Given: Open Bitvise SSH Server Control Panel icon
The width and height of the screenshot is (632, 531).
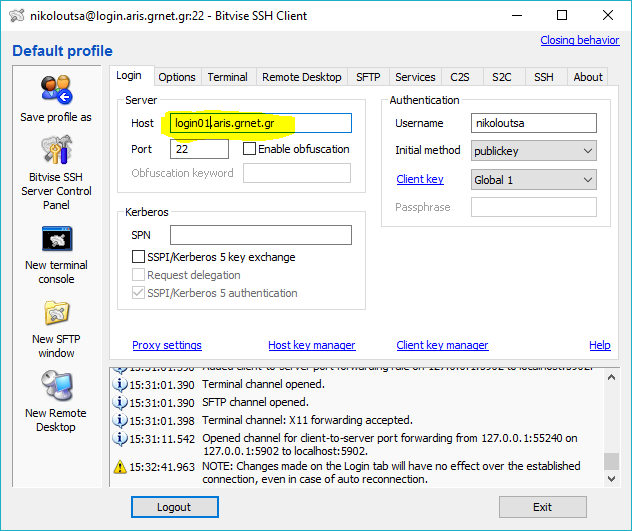Looking at the screenshot, I should pos(56,151).
